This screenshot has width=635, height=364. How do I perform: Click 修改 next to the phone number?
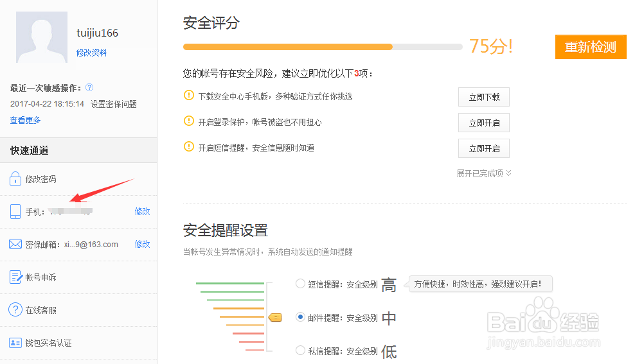pos(142,211)
